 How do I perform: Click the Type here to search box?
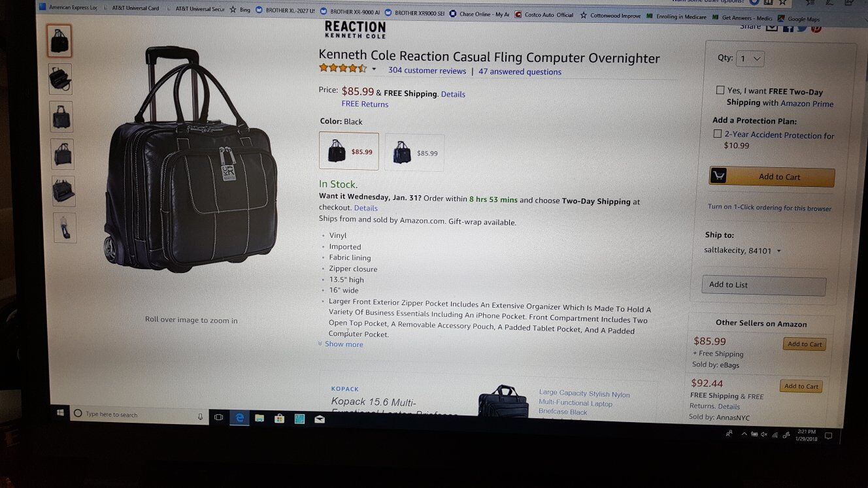coord(139,414)
